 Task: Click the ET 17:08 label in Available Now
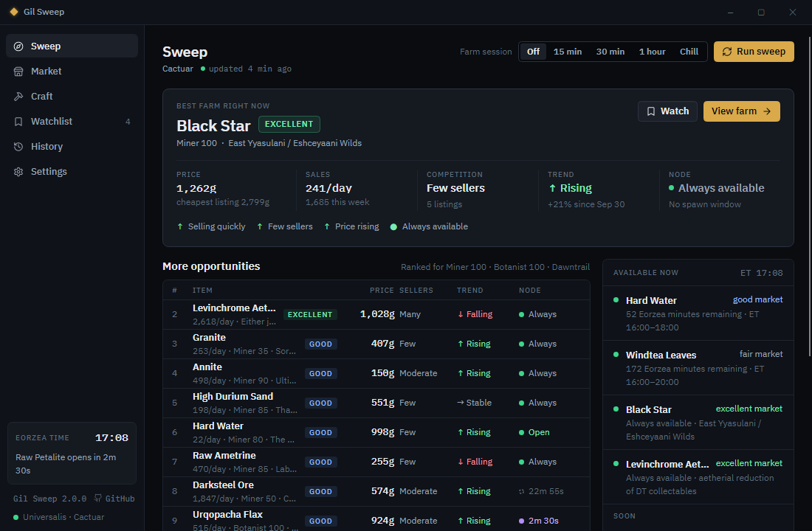point(761,273)
